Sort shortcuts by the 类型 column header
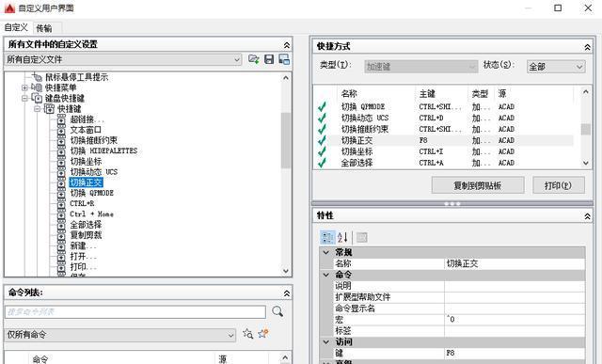 coord(481,93)
